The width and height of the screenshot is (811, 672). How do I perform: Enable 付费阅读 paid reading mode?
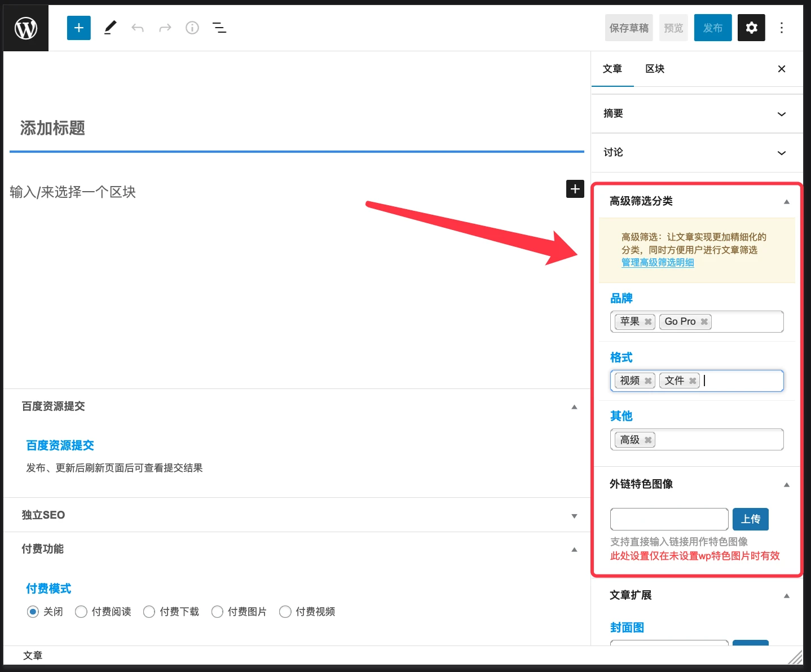tap(81, 611)
